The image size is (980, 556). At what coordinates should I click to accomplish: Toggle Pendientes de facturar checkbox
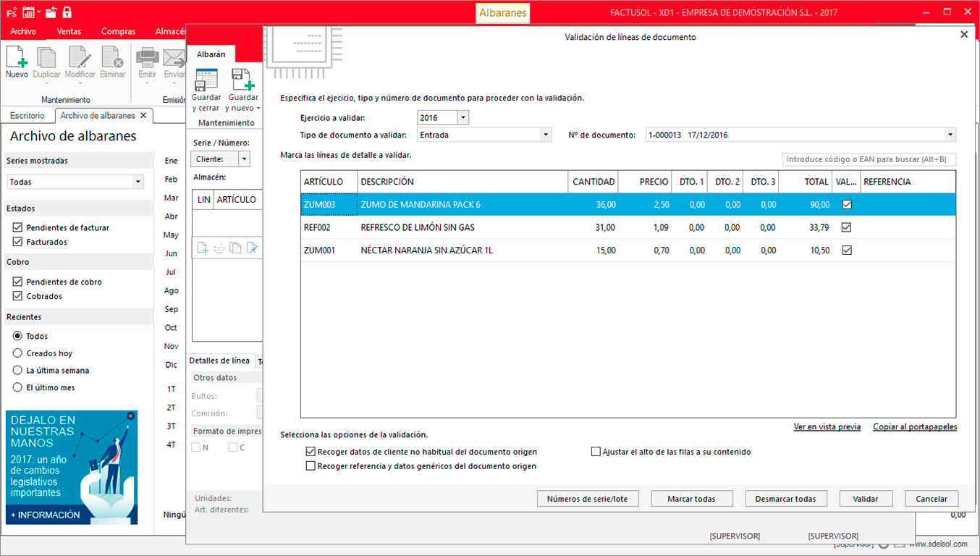pyautogui.click(x=17, y=227)
